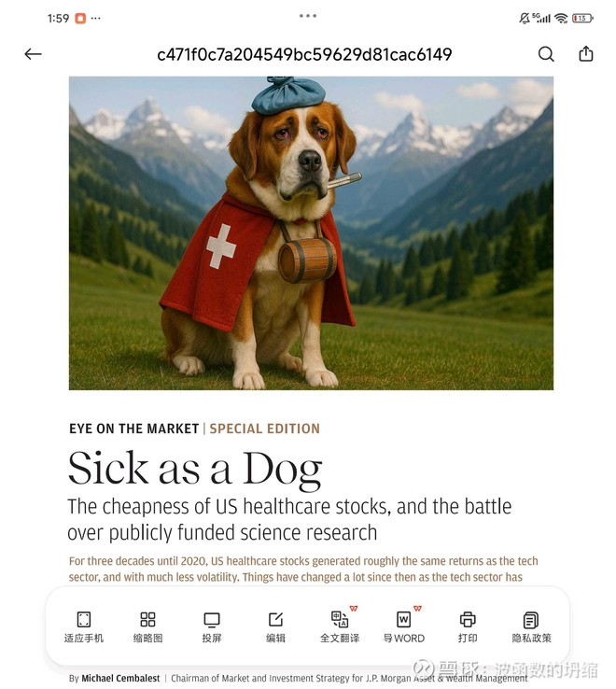Print the document via 打印
Screen dimensions: 616x689
point(468,627)
